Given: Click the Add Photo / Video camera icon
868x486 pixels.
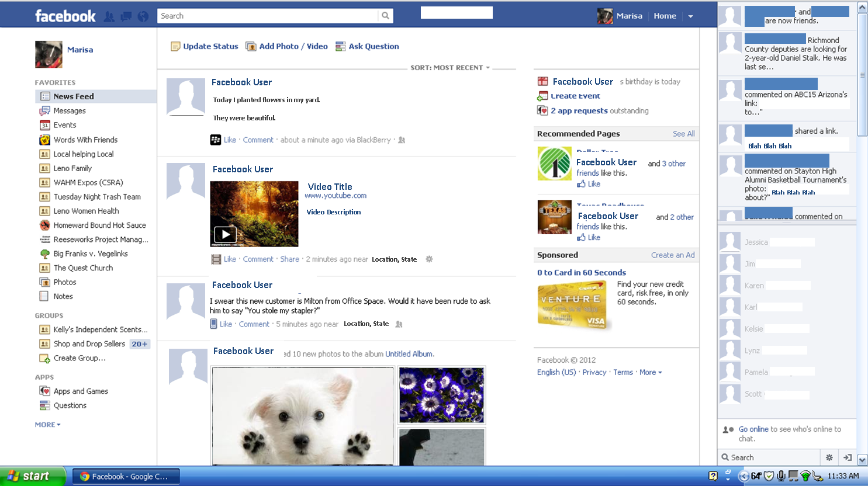Looking at the screenshot, I should pyautogui.click(x=251, y=46).
